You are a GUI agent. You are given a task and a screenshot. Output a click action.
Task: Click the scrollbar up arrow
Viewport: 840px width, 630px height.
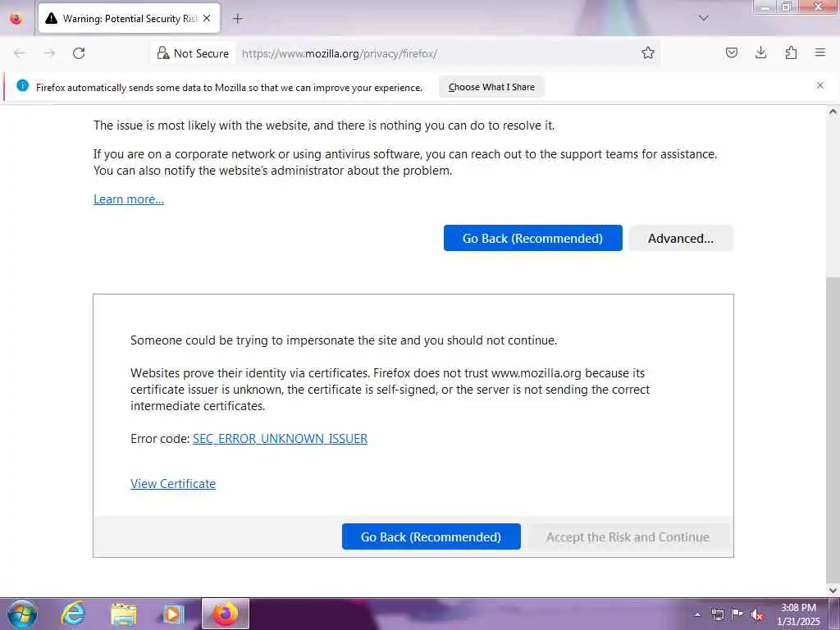pyautogui.click(x=833, y=112)
